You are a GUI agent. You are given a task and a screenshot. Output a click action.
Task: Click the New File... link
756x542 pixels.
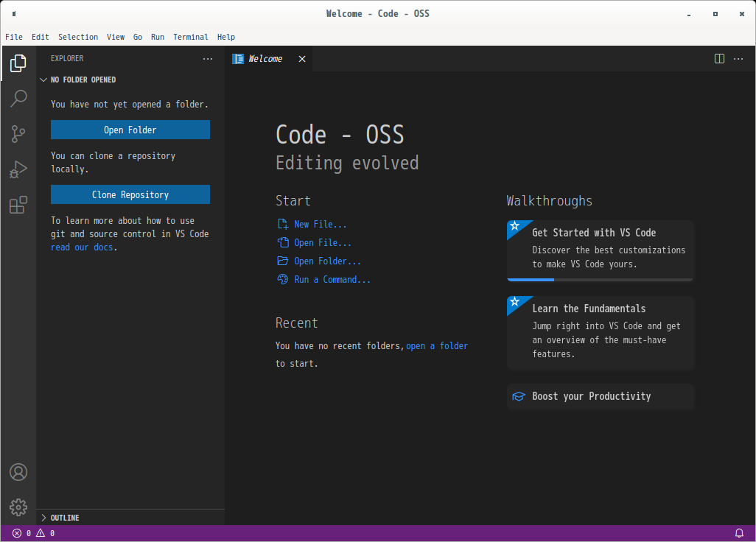320,224
